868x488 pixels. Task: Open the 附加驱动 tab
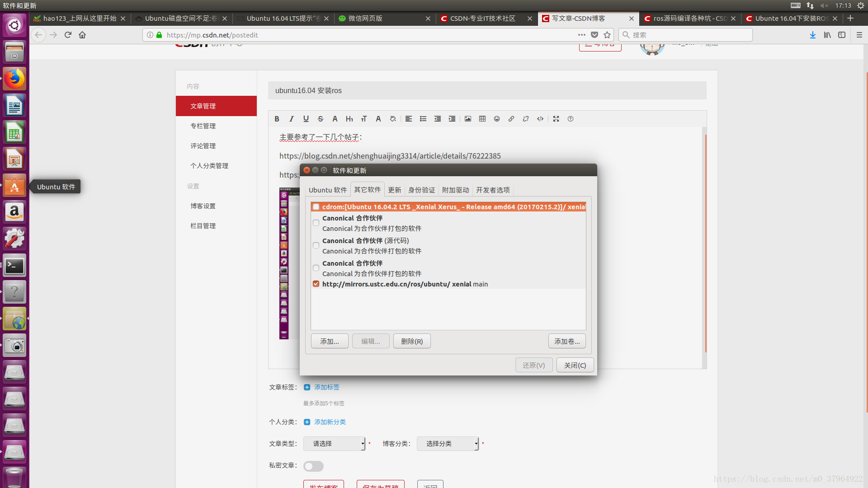coord(456,190)
